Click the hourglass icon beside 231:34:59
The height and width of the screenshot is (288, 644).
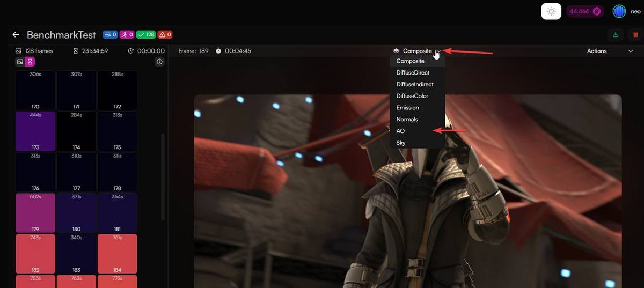[x=76, y=51]
